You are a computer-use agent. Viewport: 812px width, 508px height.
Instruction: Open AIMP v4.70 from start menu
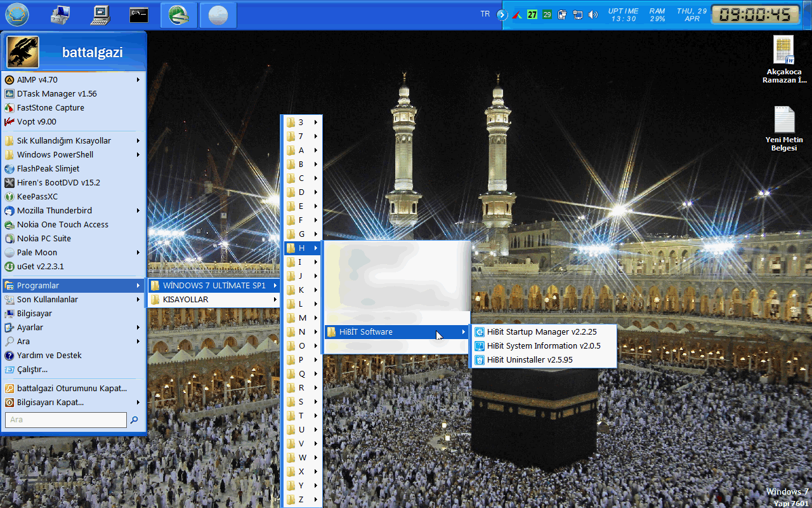tap(74, 80)
